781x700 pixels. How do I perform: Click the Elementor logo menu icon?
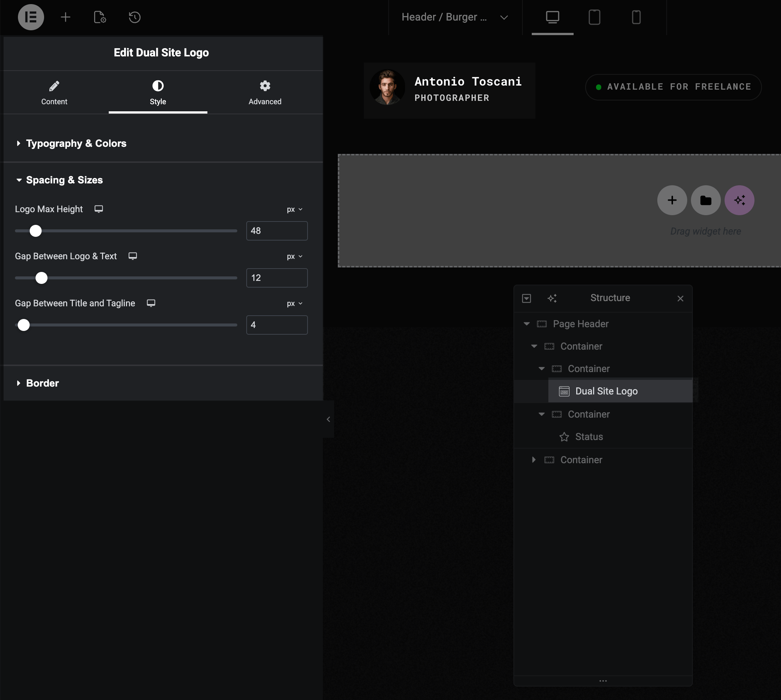[31, 17]
